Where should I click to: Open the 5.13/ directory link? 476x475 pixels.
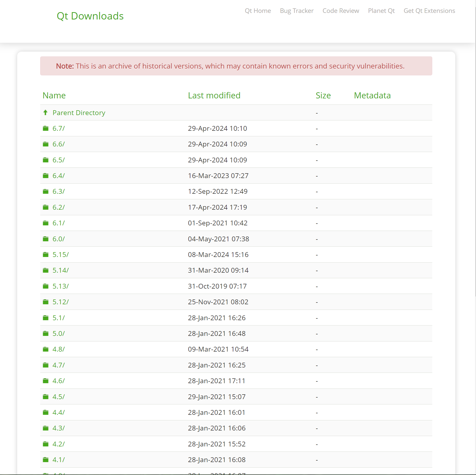point(61,286)
